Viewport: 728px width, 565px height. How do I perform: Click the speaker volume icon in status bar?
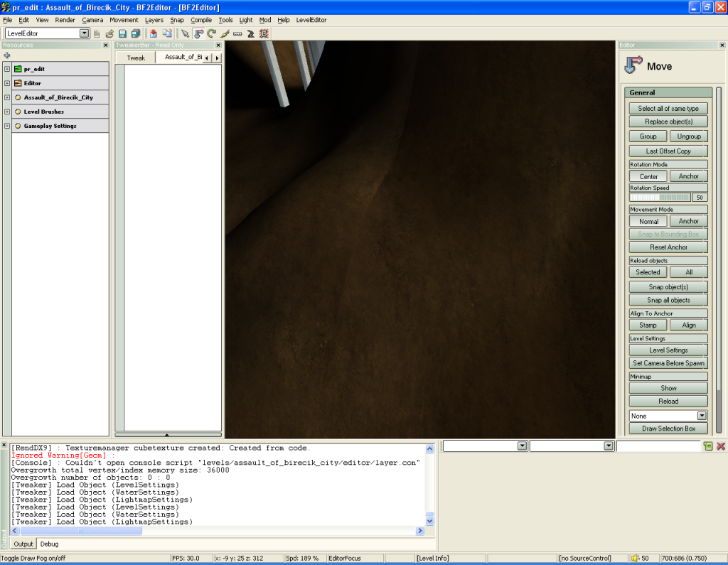[635, 558]
